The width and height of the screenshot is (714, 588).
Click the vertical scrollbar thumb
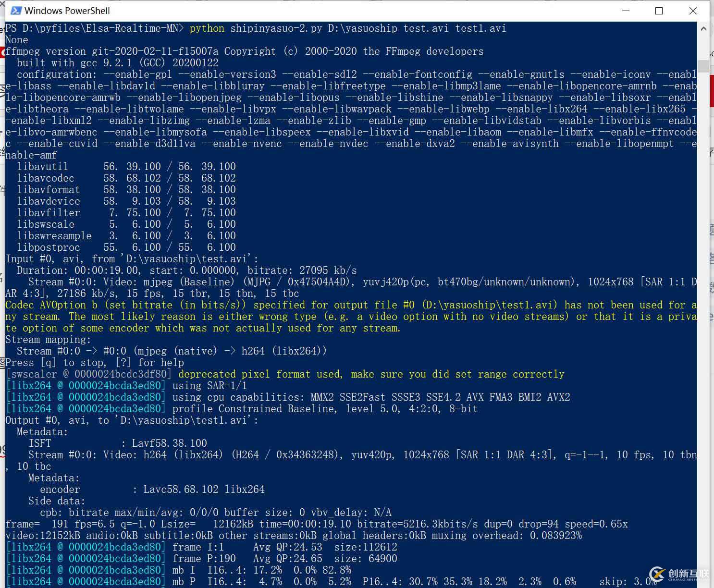pos(703,66)
